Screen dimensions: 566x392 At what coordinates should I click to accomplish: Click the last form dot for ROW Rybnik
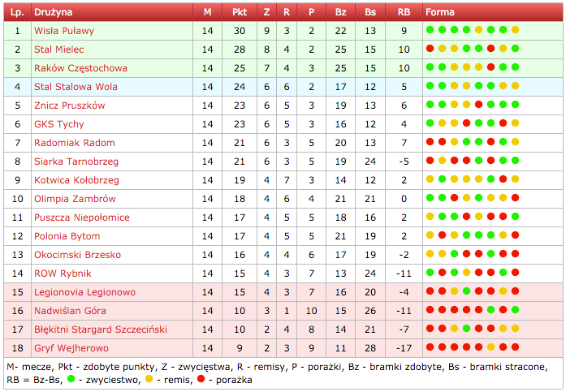pyautogui.click(x=515, y=274)
